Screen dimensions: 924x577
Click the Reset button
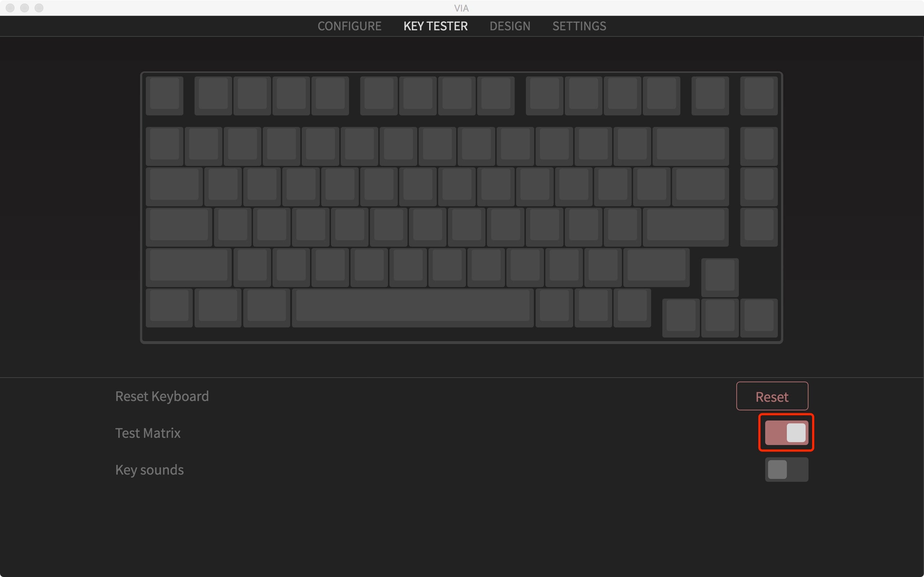772,396
